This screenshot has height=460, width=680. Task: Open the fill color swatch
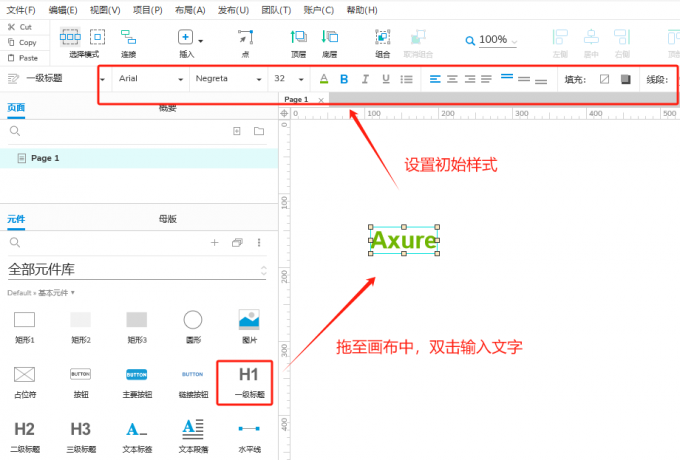605,79
